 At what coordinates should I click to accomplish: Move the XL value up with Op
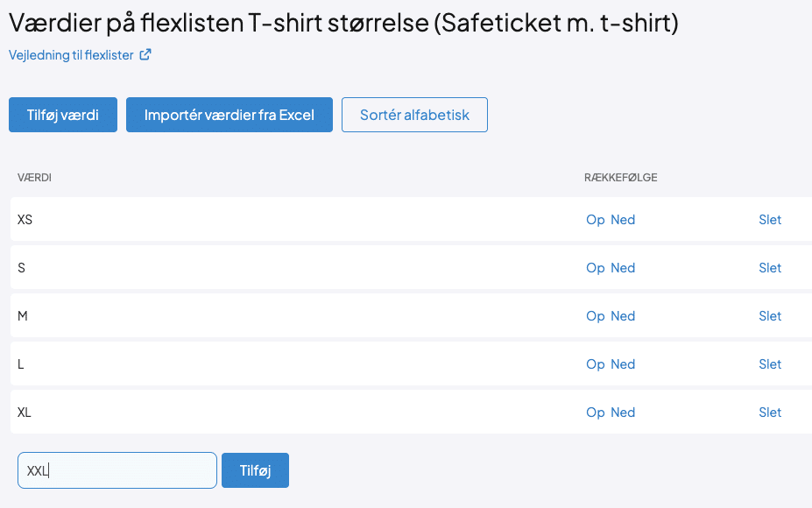595,413
